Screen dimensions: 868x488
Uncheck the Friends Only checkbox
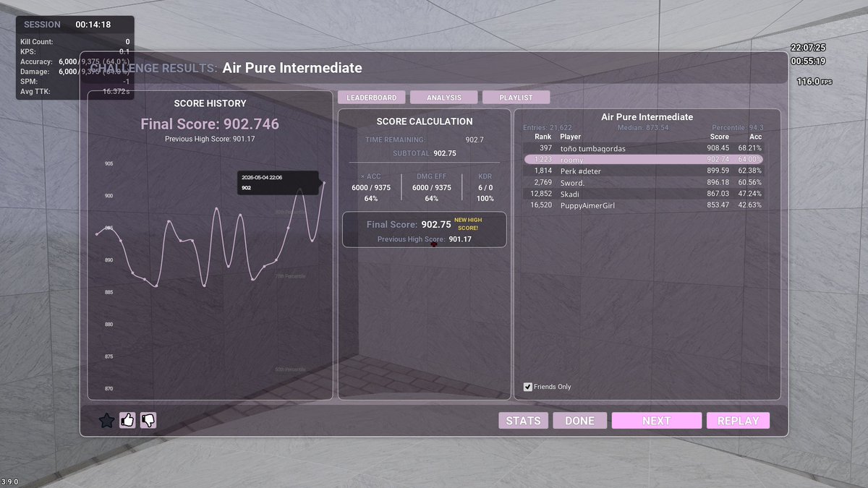[x=528, y=387]
